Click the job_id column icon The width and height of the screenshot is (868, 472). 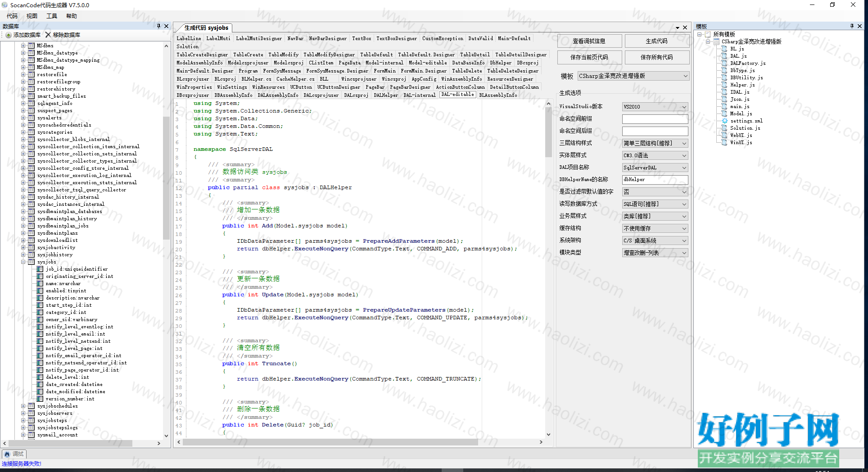[40, 269]
